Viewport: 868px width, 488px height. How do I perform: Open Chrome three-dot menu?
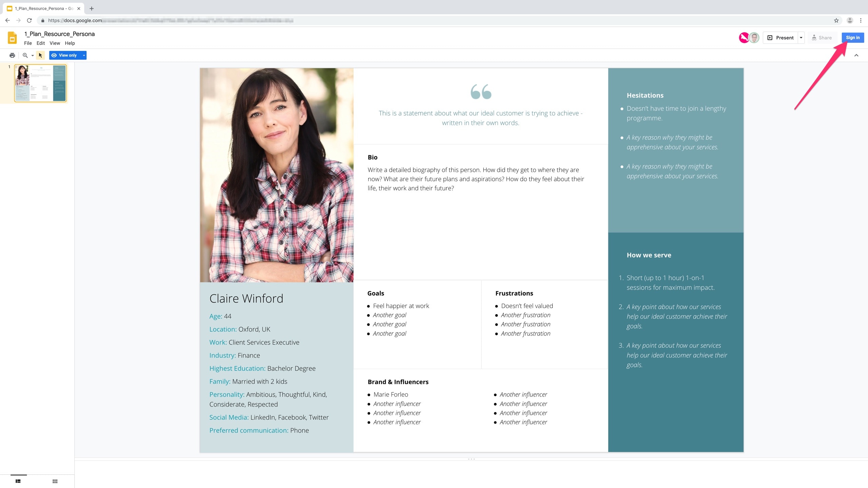coord(861,20)
